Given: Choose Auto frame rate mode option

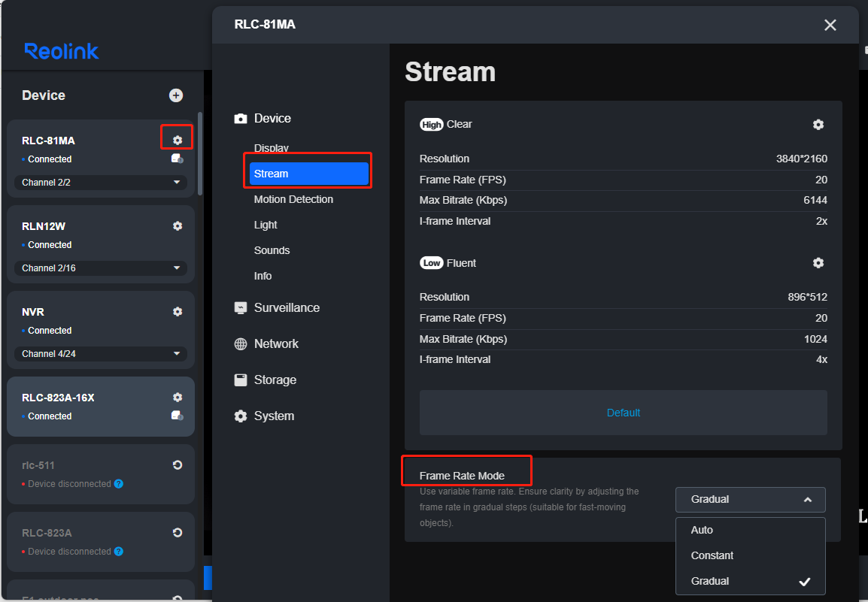Looking at the screenshot, I should [x=750, y=530].
